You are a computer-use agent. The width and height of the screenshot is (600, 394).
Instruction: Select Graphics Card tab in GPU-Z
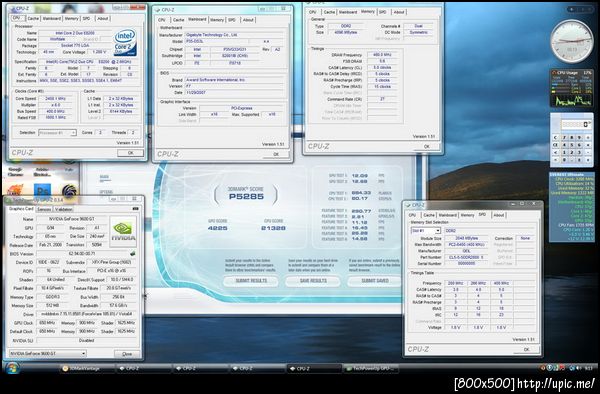(x=21, y=209)
